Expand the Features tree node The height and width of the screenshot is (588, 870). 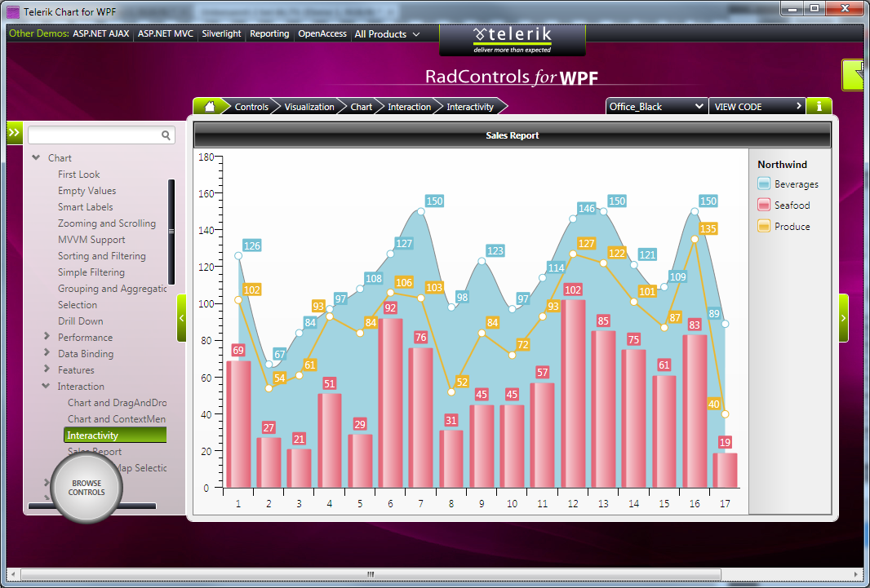coord(47,369)
